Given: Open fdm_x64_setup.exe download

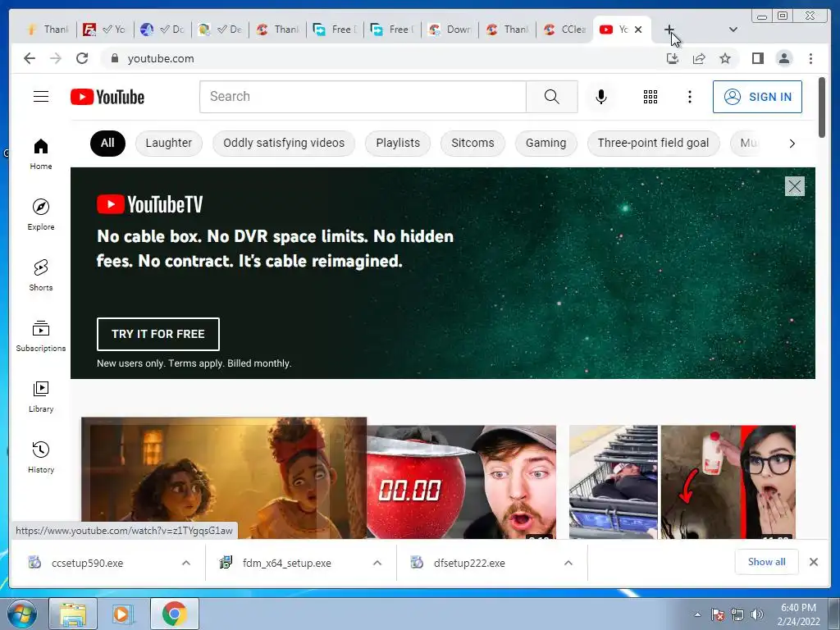Looking at the screenshot, I should [286, 563].
